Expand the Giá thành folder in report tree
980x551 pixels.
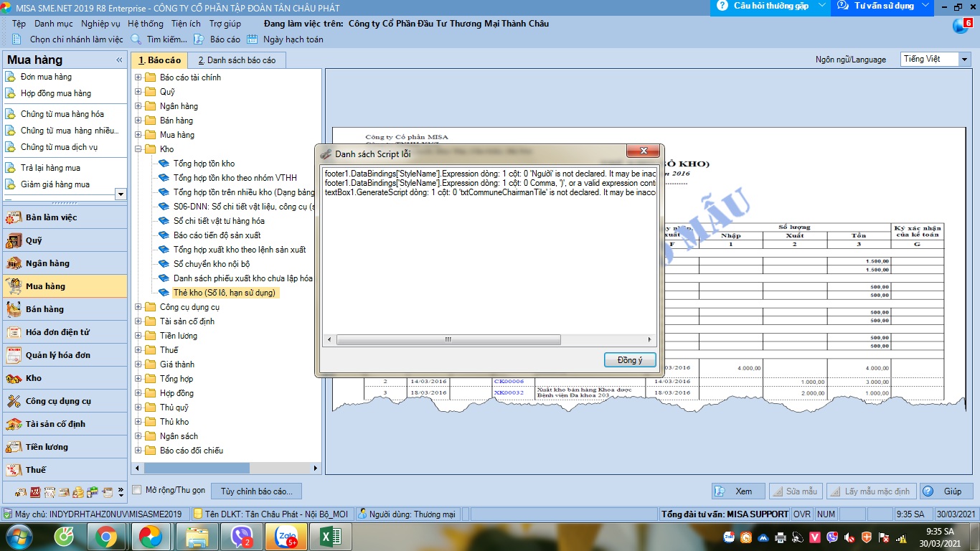(138, 364)
